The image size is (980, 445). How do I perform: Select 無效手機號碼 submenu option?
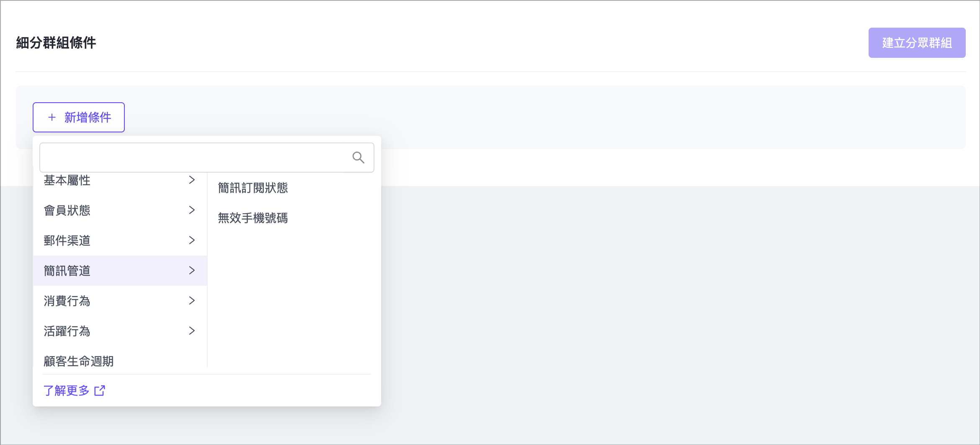click(x=253, y=218)
